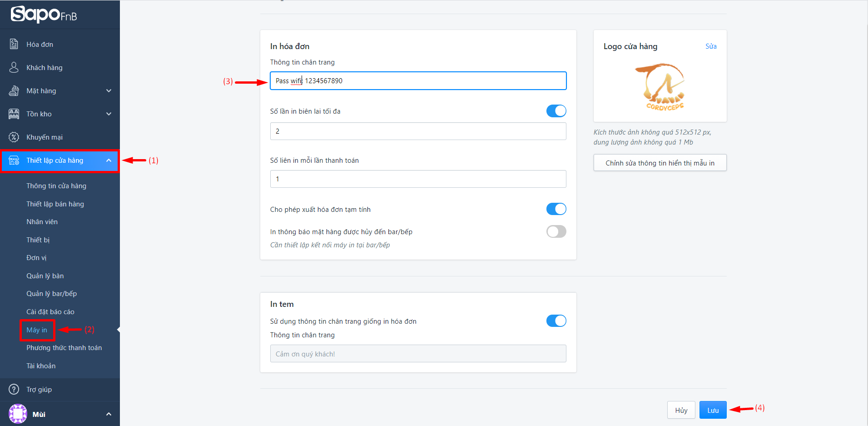Click the Sửa logo link
The image size is (868, 426).
711,46
